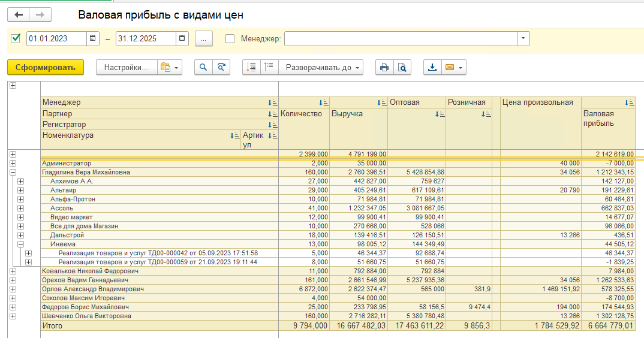The width and height of the screenshot is (644, 338).
Task: Toggle the period filter checkbox
Action: 16,38
